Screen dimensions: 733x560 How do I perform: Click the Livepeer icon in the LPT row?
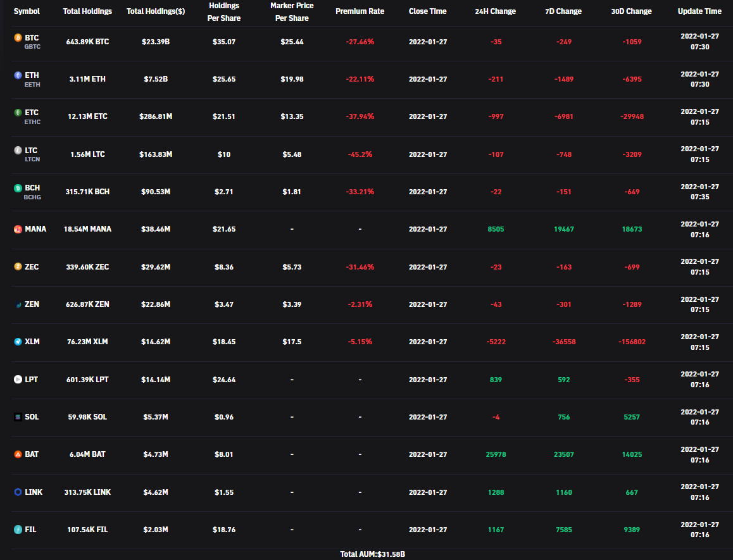18,379
